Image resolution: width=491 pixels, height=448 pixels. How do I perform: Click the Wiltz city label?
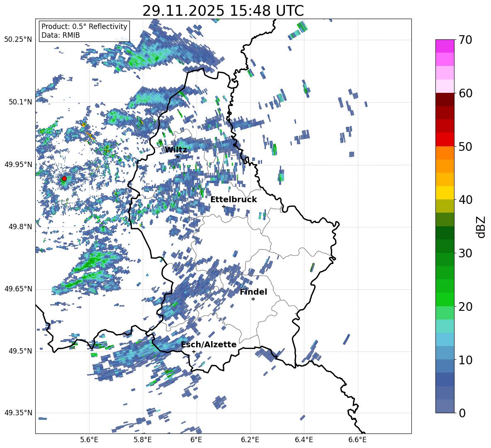[x=176, y=150]
